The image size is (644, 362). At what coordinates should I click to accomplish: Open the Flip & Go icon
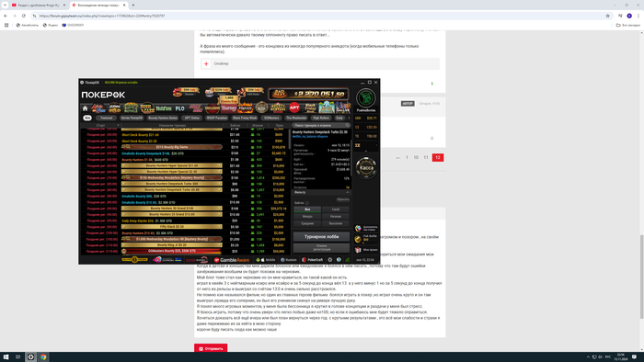click(246, 108)
